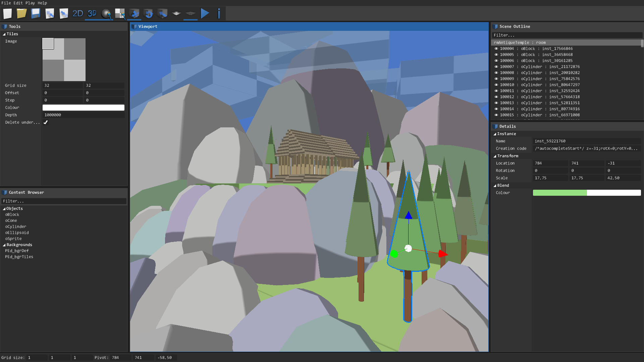Select the tile paint checkerboard tool
Image resolution: width=644 pixels, height=362 pixels.
120,13
